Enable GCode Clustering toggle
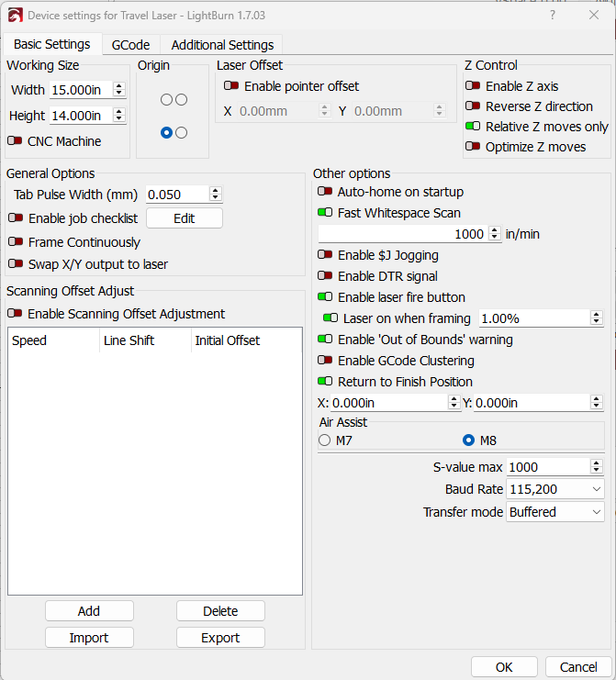616x680 pixels. pos(325,360)
